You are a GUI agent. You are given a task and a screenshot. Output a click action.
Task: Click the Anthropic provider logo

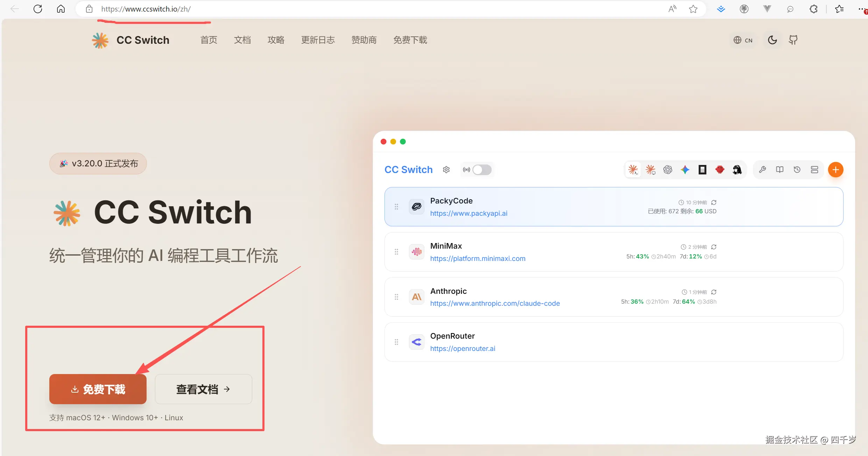417,297
